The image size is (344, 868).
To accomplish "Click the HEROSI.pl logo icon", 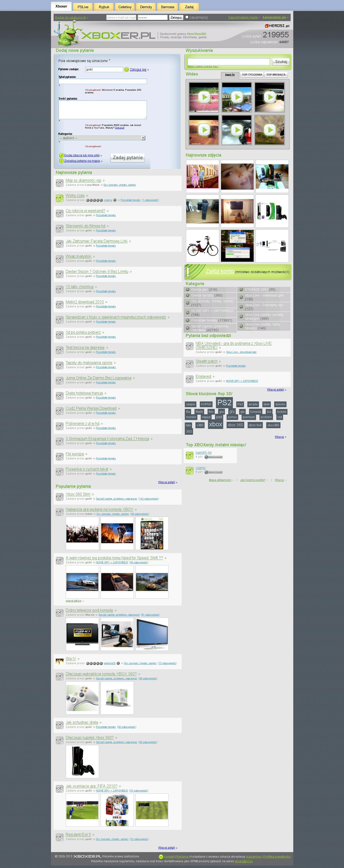I will coord(266,26).
